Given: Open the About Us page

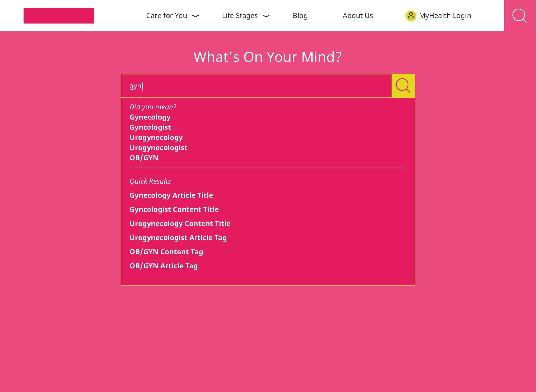Looking at the screenshot, I should (x=357, y=16).
